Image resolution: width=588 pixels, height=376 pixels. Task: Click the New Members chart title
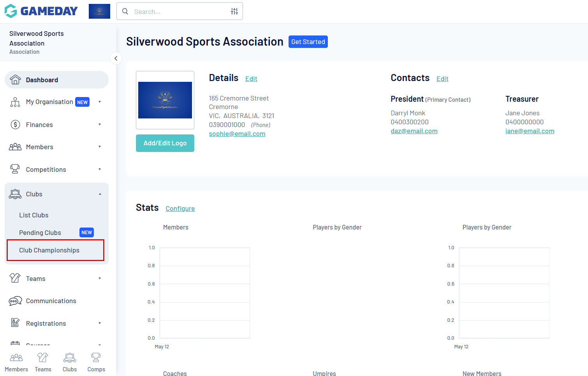click(482, 373)
